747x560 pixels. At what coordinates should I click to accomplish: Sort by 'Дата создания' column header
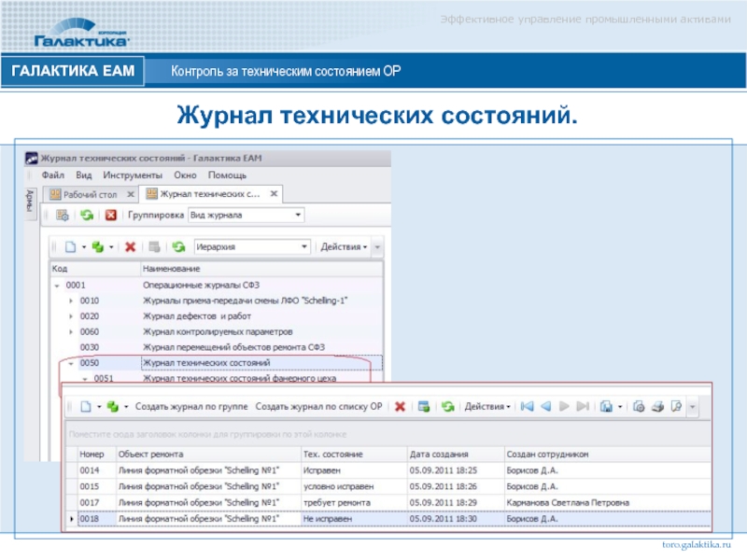(x=435, y=454)
